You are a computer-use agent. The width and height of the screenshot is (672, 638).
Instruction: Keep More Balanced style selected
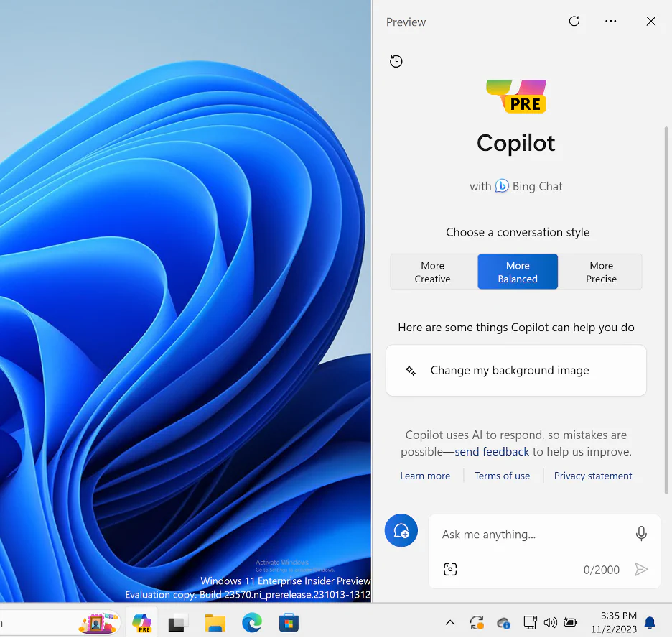coord(517,272)
